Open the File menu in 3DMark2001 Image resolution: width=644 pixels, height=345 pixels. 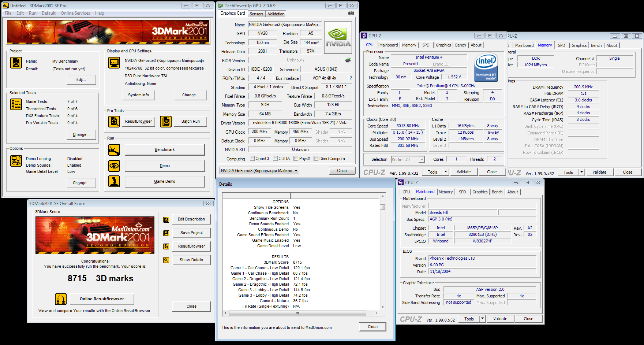tap(8, 13)
